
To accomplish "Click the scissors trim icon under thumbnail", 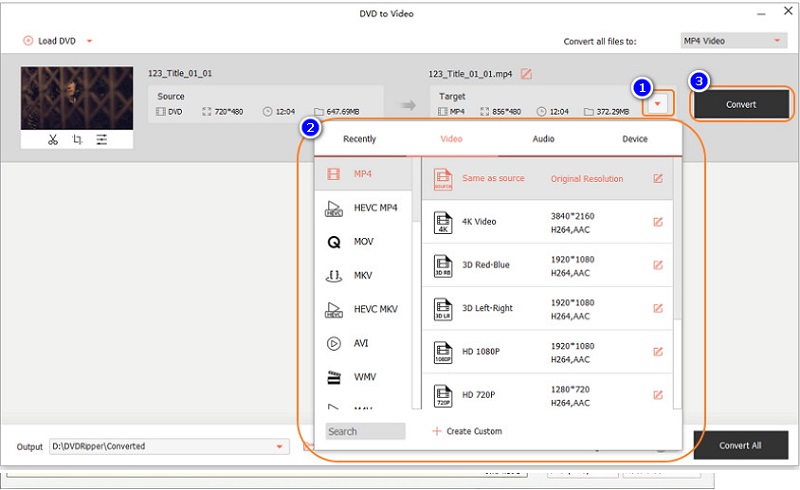I will click(53, 140).
